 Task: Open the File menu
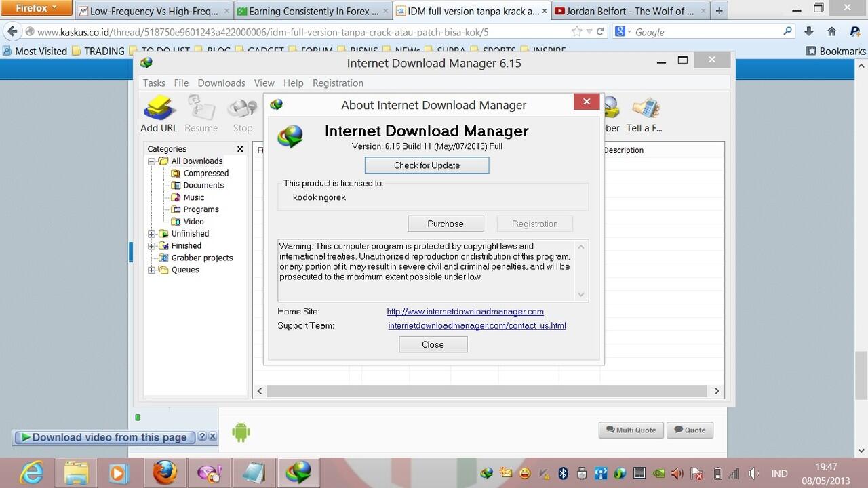tap(181, 83)
